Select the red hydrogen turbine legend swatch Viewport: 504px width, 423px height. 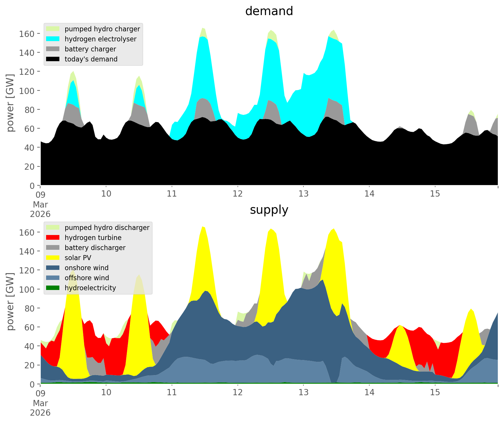(53, 238)
